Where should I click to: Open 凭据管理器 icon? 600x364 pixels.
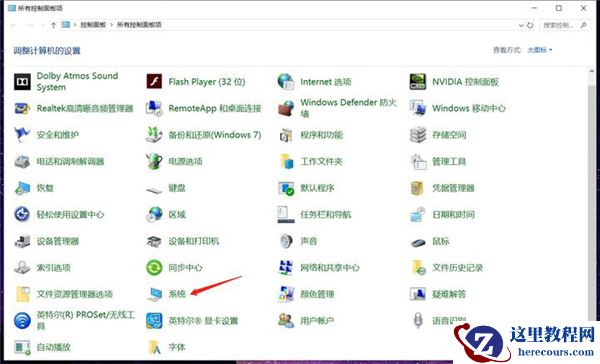[417, 188]
